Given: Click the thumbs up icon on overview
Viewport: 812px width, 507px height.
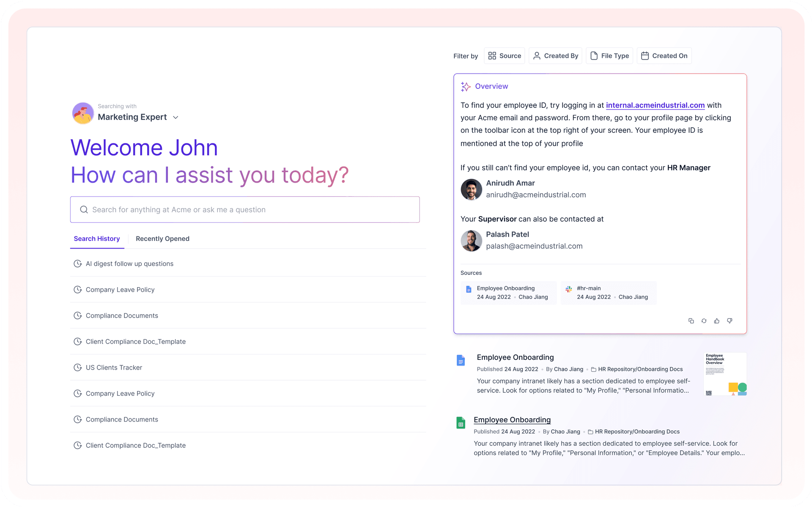Looking at the screenshot, I should (717, 321).
